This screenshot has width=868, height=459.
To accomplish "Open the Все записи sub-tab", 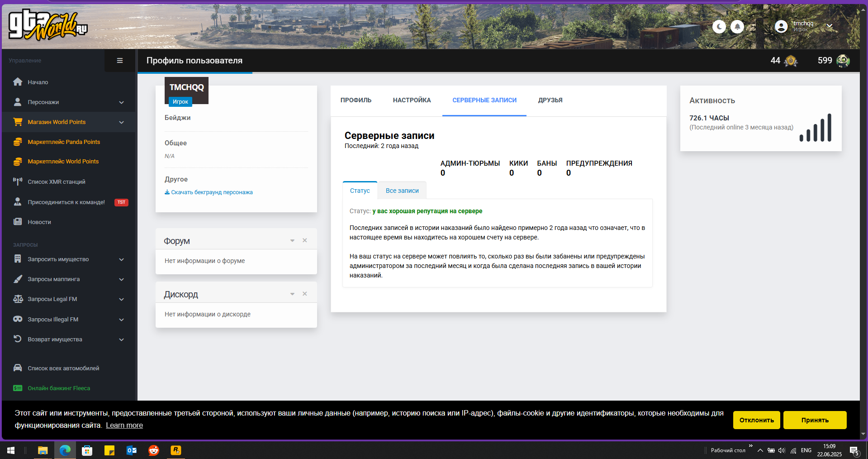I will point(402,191).
